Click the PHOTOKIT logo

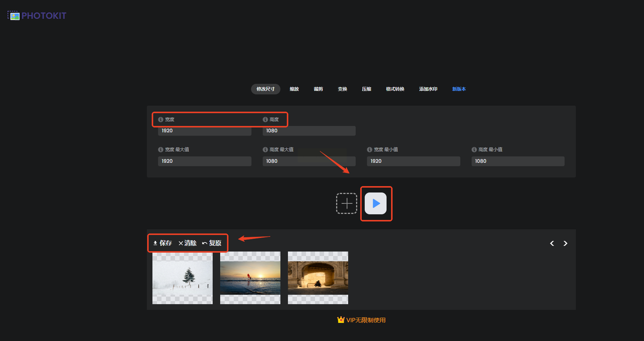(38, 16)
